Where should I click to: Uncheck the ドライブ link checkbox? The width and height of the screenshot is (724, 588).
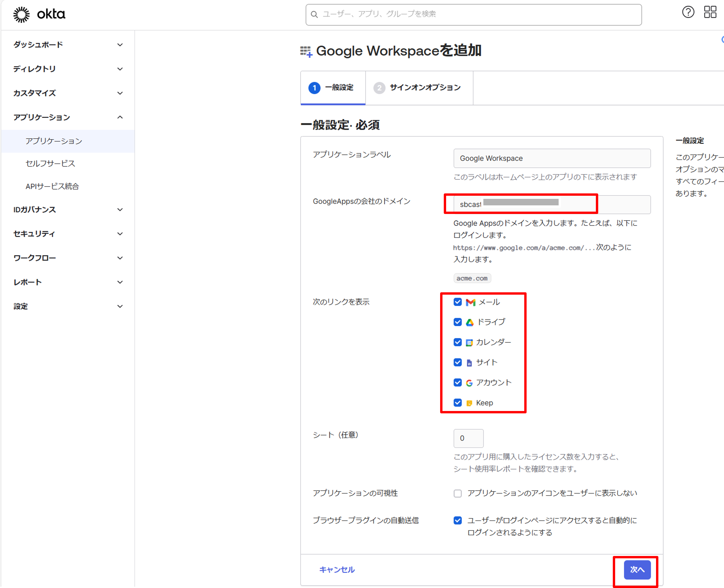(458, 322)
